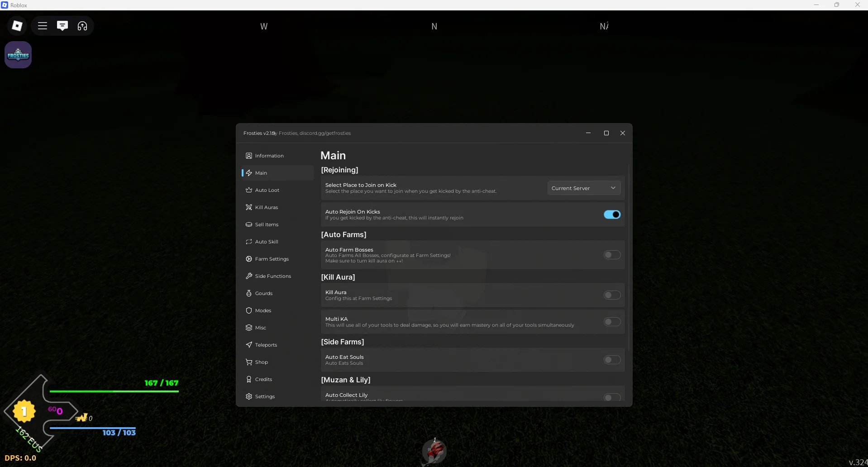Click the Misc layers icon
Screen dimensions: 868x467
click(x=249, y=328)
